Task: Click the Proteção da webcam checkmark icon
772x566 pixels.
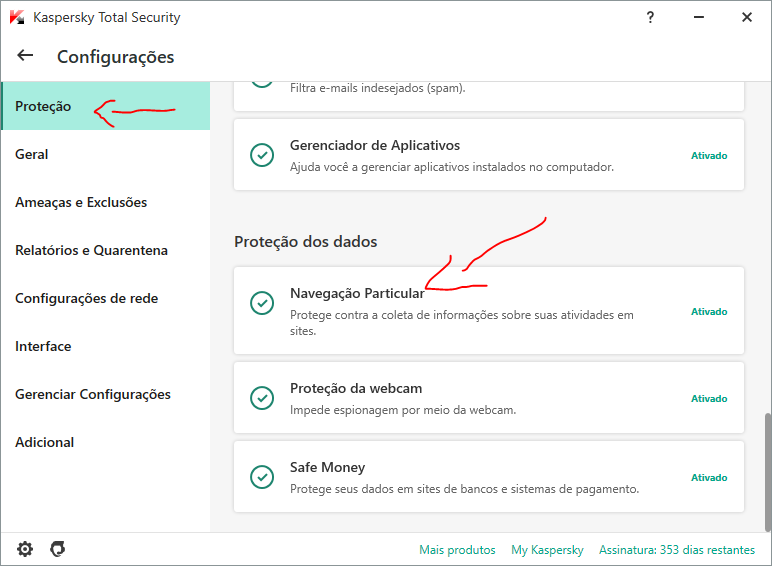Action: tap(262, 398)
